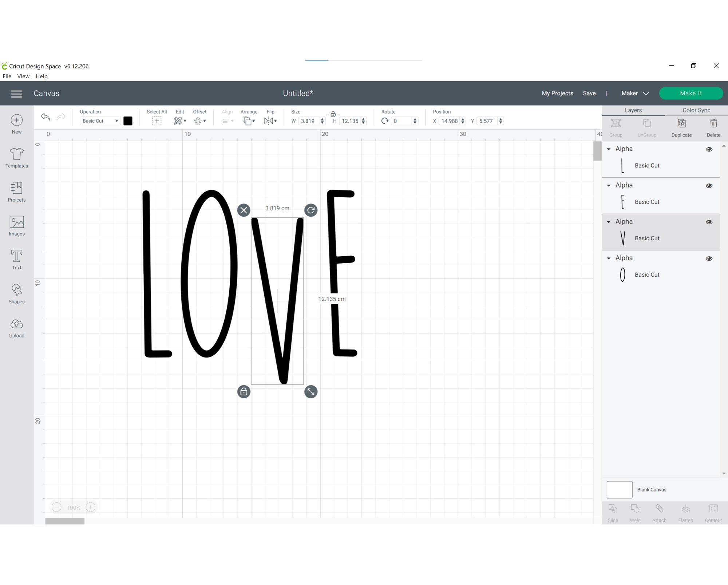728x585 pixels.
Task: Click the Blank Canvas color swatch
Action: click(x=619, y=490)
